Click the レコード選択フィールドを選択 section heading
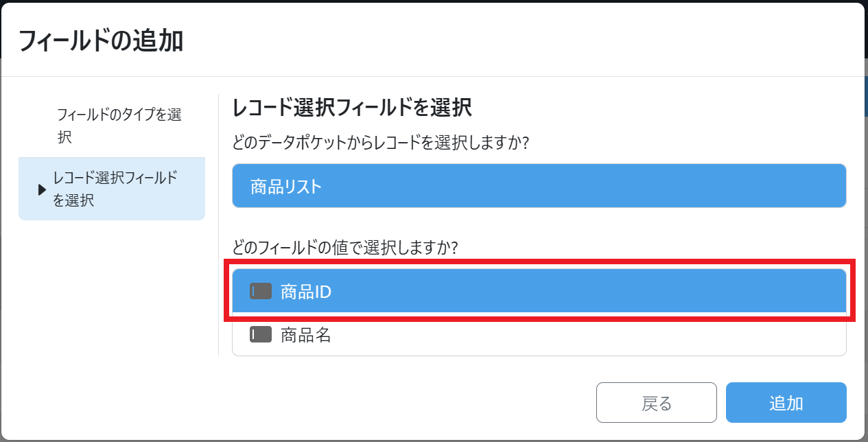This screenshot has height=442, width=868. pos(352,108)
